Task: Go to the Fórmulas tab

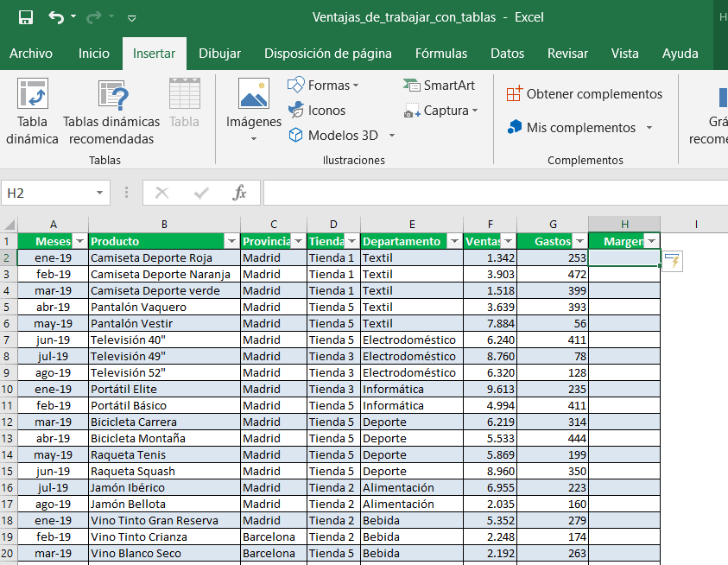Action: [441, 54]
